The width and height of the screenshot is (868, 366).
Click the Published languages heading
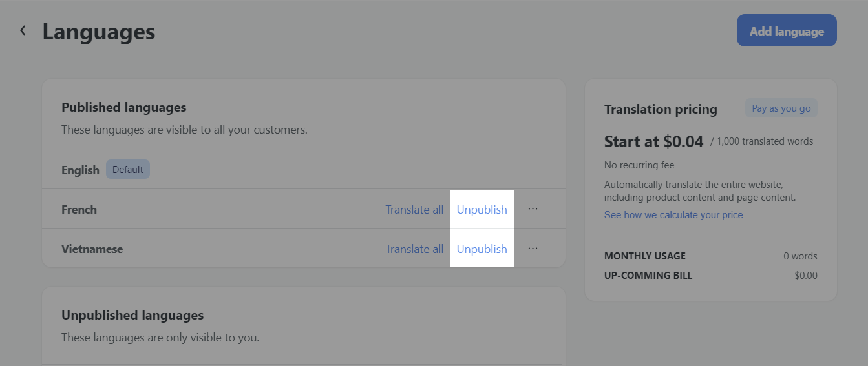tap(123, 108)
